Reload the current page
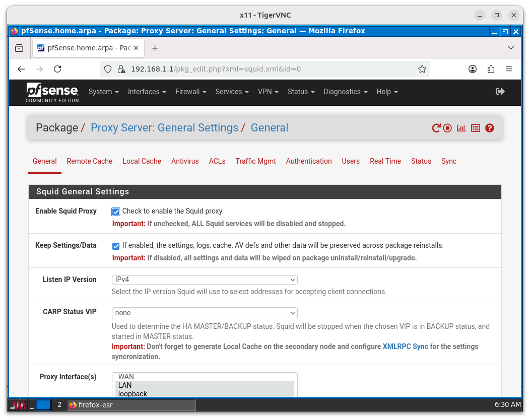 click(57, 69)
